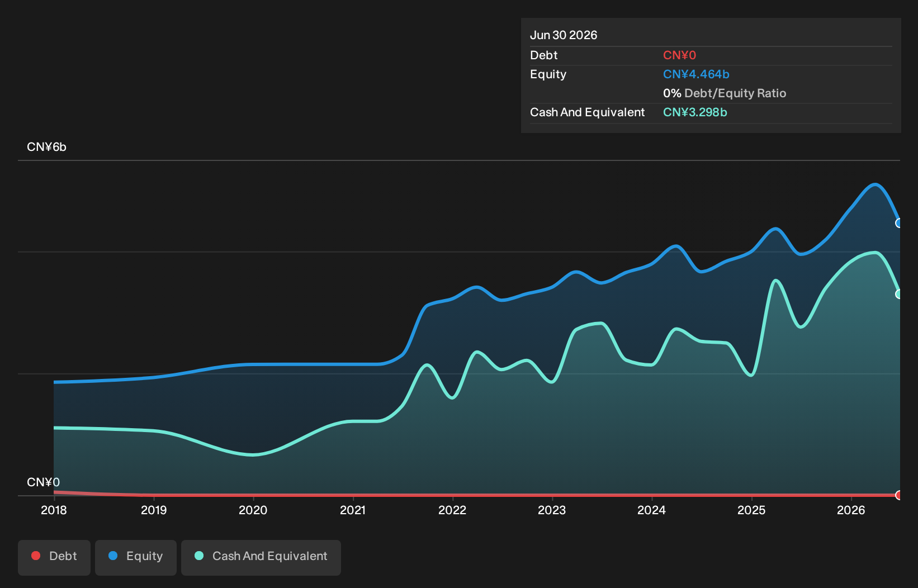918x588 pixels.
Task: Select the Cash endpoint marker on the chart
Action: 899,294
